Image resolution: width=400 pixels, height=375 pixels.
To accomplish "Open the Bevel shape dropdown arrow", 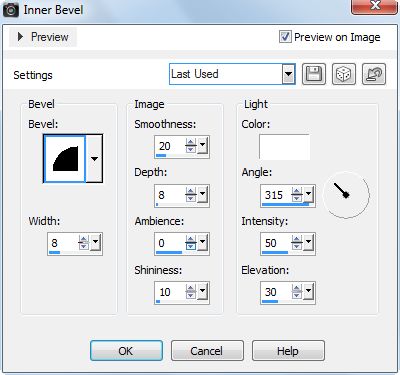I will pos(94,159).
